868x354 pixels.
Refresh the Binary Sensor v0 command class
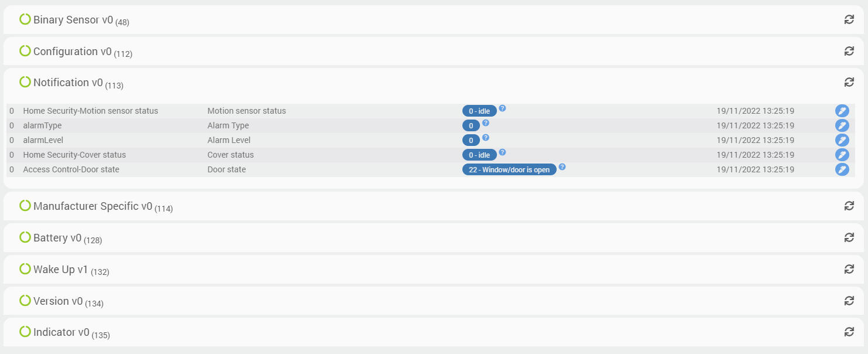coord(849,19)
